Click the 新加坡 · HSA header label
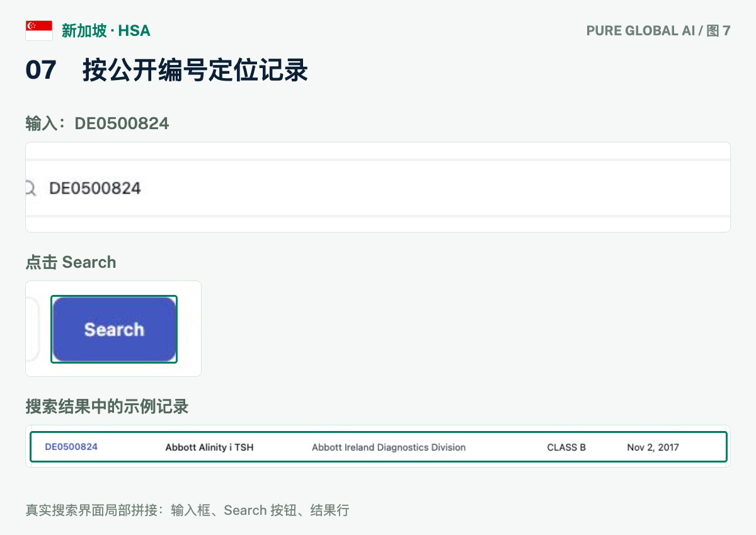 click(x=106, y=30)
